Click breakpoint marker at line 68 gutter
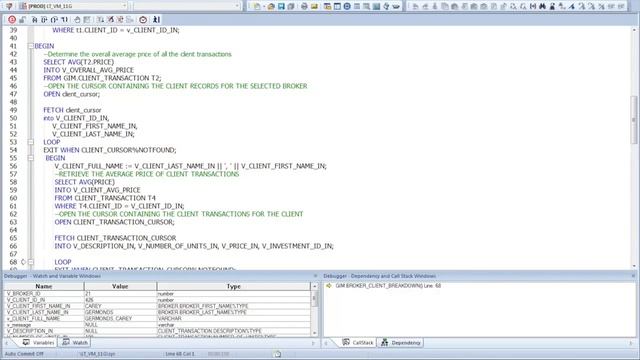This screenshot has height=360, width=640. [23, 262]
